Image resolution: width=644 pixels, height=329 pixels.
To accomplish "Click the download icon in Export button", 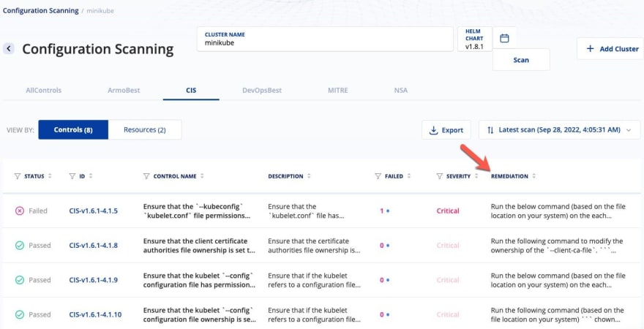I will (433, 130).
